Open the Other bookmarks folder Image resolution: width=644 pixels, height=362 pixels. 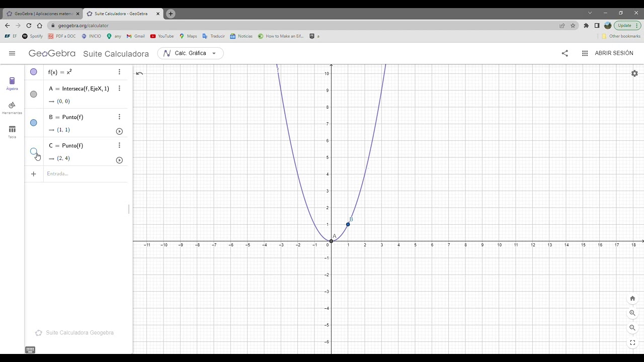click(621, 36)
